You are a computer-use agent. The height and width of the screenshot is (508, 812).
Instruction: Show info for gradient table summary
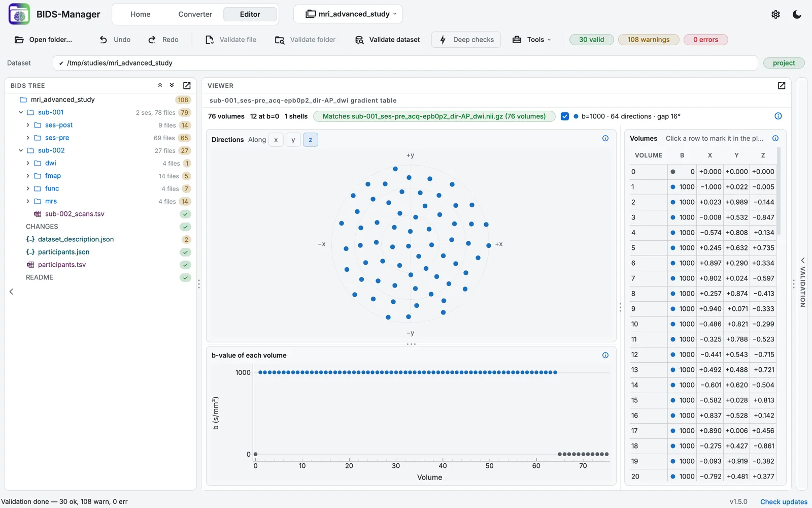point(778,116)
